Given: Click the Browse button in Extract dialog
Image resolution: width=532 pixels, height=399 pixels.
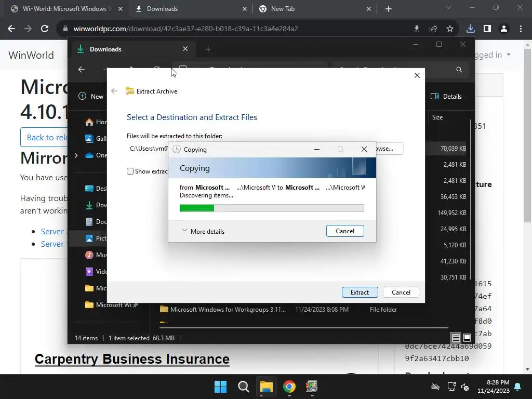Looking at the screenshot, I should pyautogui.click(x=390, y=149).
